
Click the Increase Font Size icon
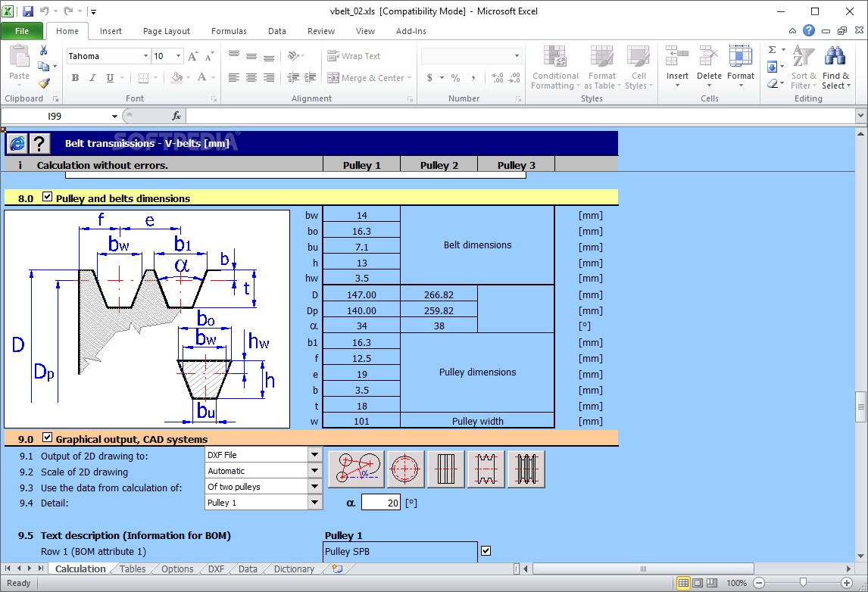192,56
